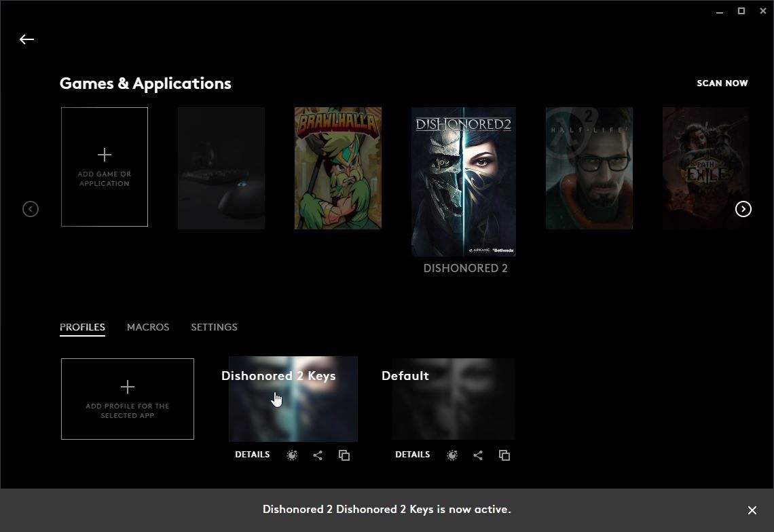Screen dimensions: 774x532
Task: View Details of the Default profile
Action: [413, 455]
